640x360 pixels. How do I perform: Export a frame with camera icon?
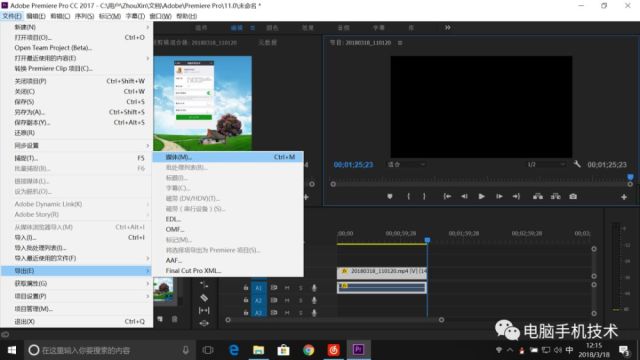573,196
